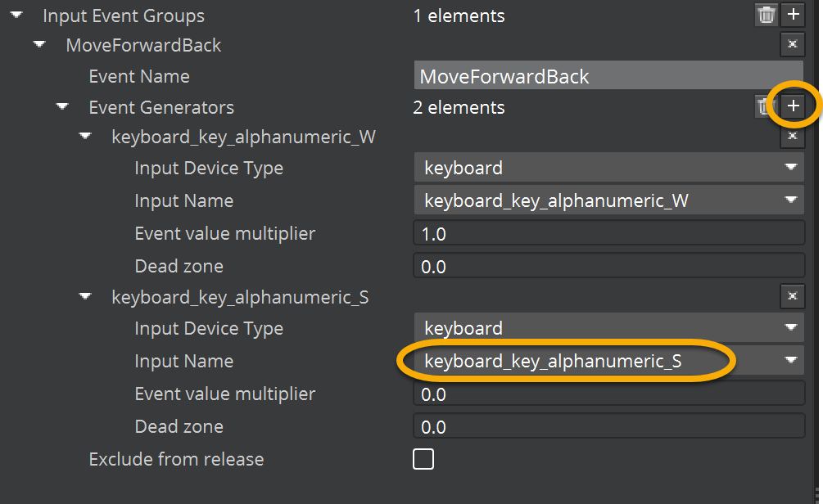Viewport: 823px width, 504px height.
Task: Open Input Device Type dropdown for S key
Action: 608,328
